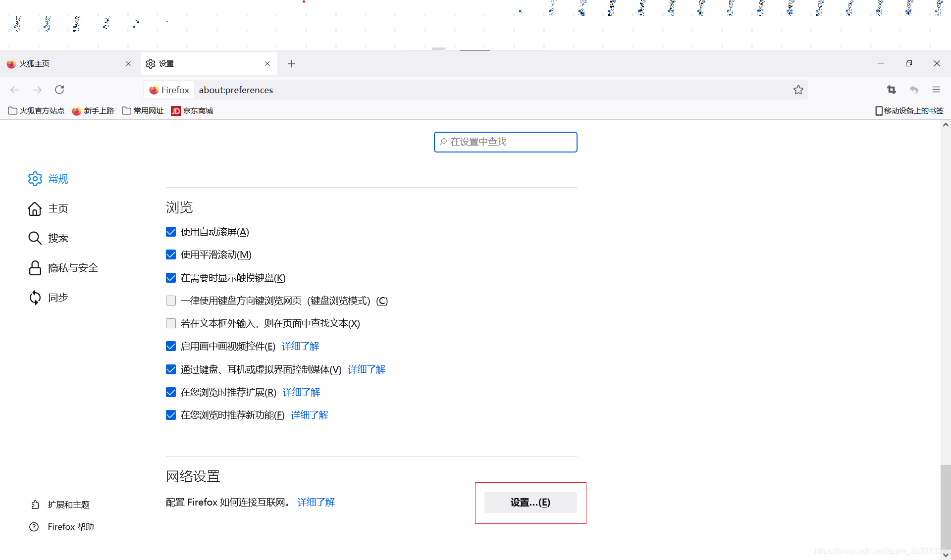Viewport: 951px width, 560px height.
Task: Toggle 启用画中画视频控件 checkbox
Action: click(171, 346)
